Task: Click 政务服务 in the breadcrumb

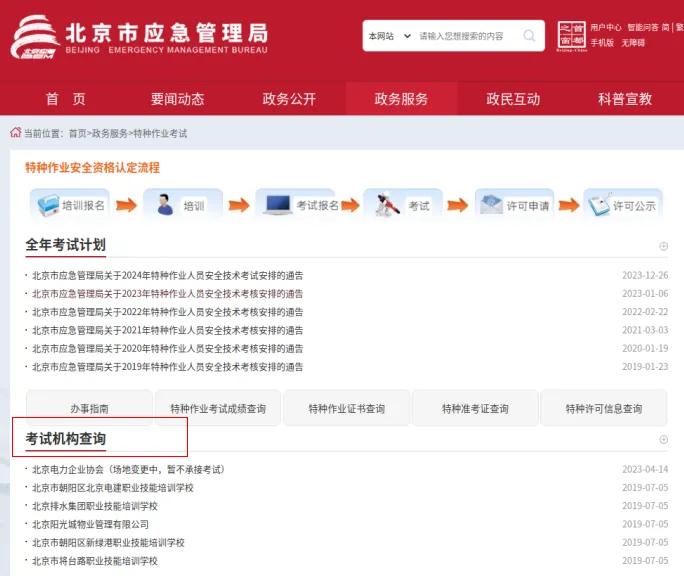Action: pyautogui.click(x=109, y=134)
